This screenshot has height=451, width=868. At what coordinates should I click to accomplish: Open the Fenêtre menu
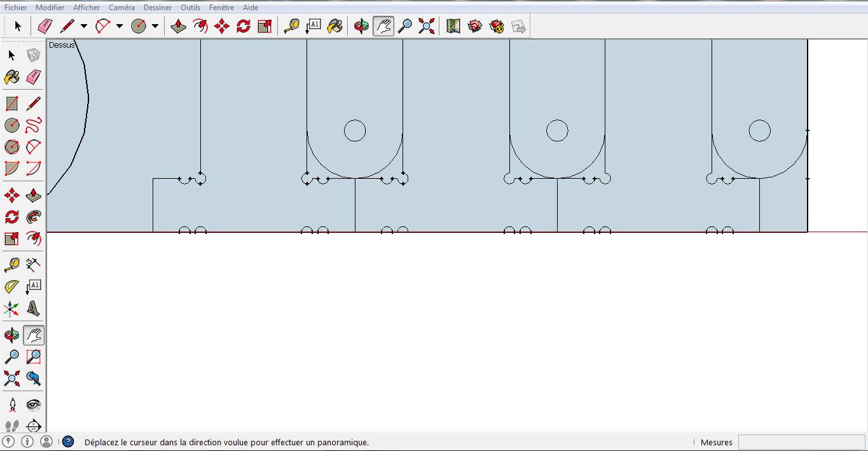222,8
